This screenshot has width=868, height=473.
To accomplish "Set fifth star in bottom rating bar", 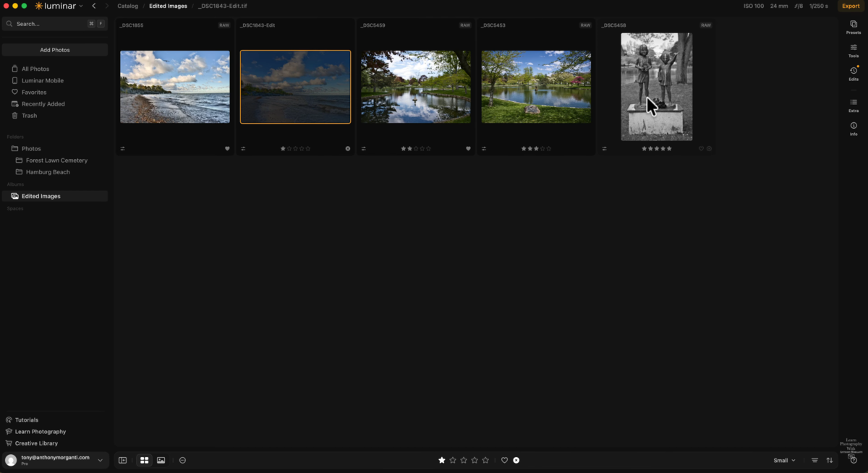I will (x=485, y=460).
